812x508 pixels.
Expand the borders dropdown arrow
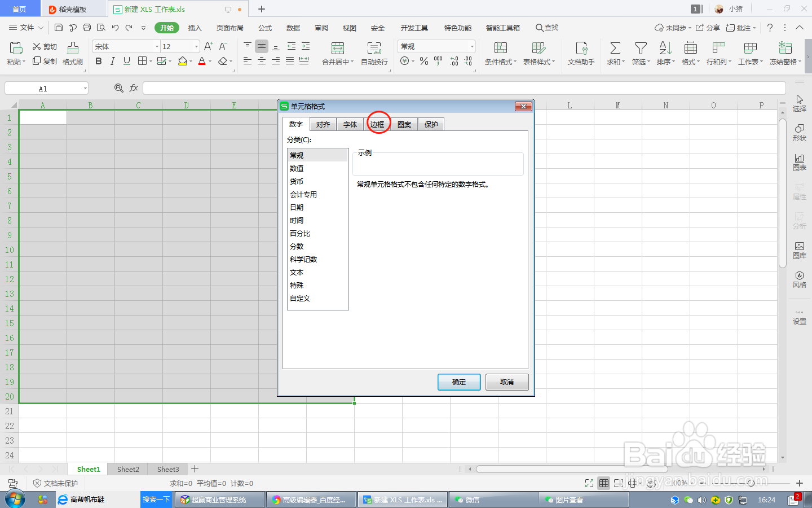tap(151, 61)
